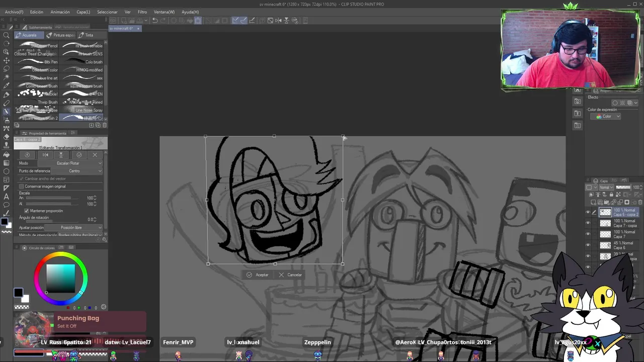This screenshot has width=644, height=362.
Task: Open the layer blending mode Normal dropdown
Action: (x=606, y=188)
